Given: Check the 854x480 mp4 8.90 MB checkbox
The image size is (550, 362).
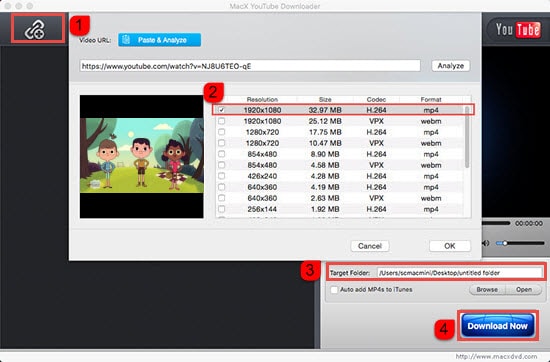Looking at the screenshot, I should point(221,154).
